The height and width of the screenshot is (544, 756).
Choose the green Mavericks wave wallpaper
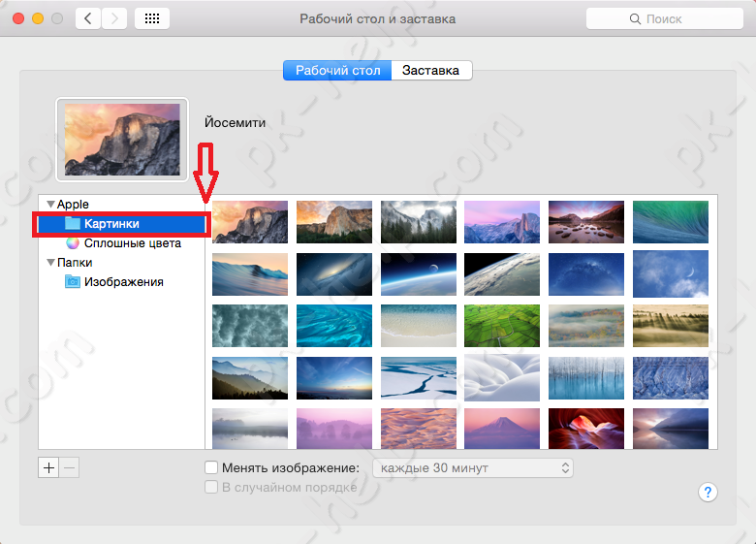pyautogui.click(x=671, y=222)
